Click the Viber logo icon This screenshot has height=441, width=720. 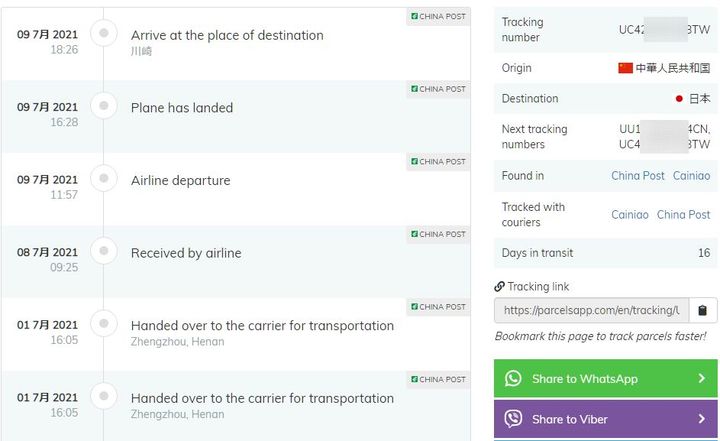coord(513,419)
